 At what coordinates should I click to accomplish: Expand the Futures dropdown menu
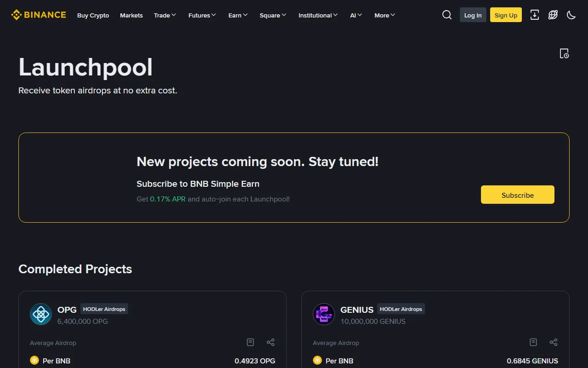tap(202, 15)
